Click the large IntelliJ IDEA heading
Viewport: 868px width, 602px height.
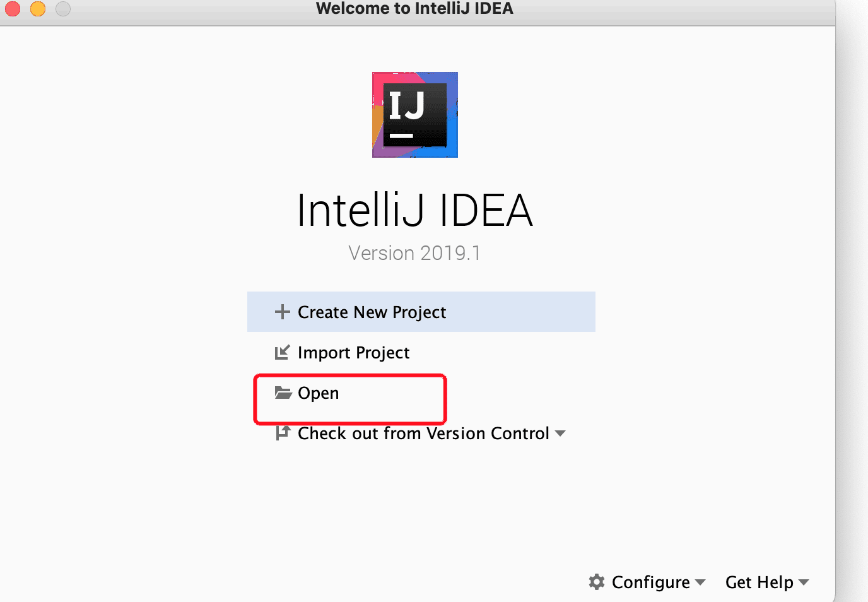415,210
